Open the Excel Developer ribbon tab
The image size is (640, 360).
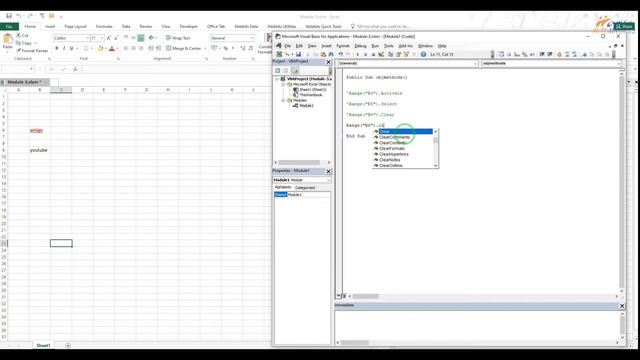[x=189, y=27]
